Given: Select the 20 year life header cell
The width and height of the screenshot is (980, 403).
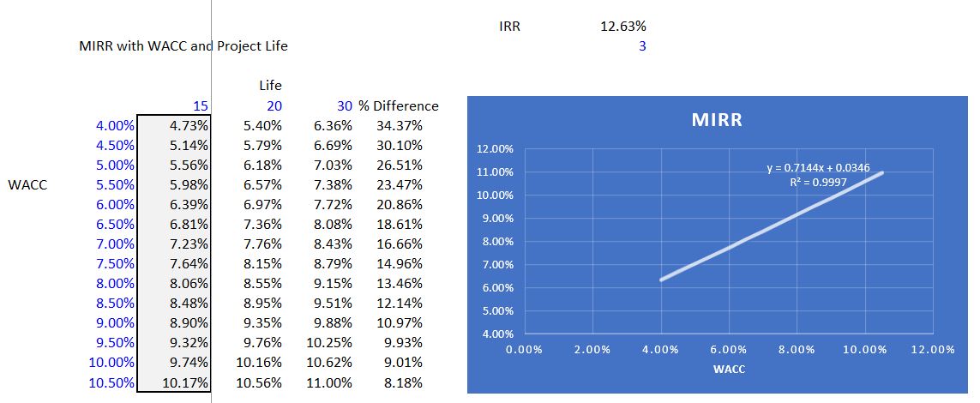Looking at the screenshot, I should pos(274,106).
